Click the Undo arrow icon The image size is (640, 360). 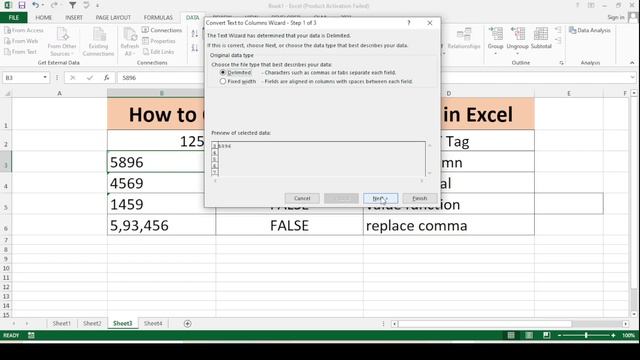[x=36, y=5]
